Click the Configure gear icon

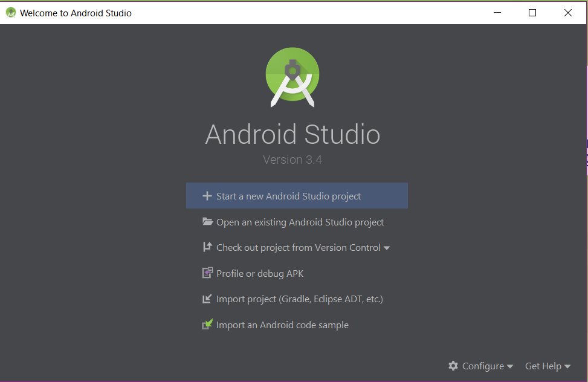[x=453, y=366]
